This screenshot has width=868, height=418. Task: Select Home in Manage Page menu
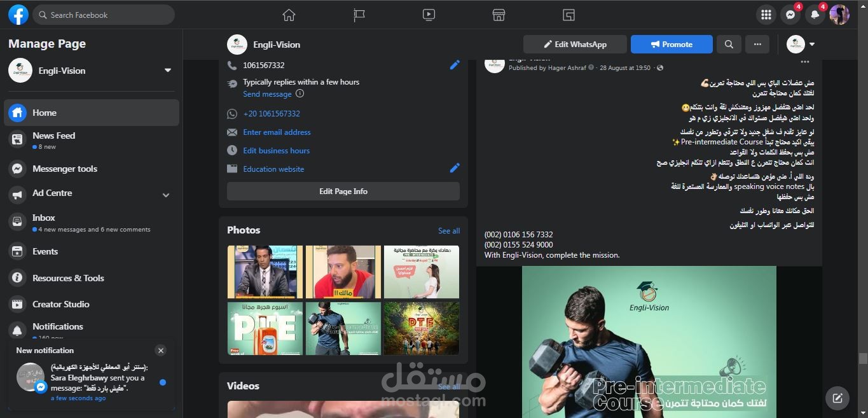point(92,113)
